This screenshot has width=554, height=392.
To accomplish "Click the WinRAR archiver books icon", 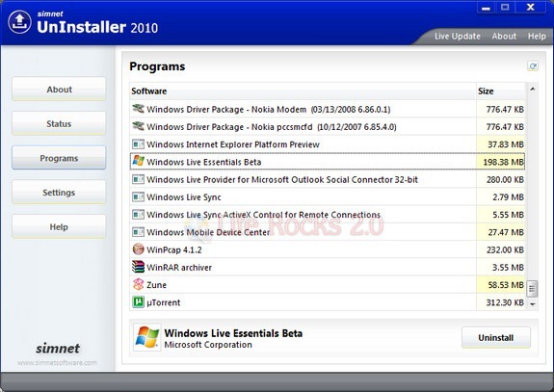I will [138, 267].
